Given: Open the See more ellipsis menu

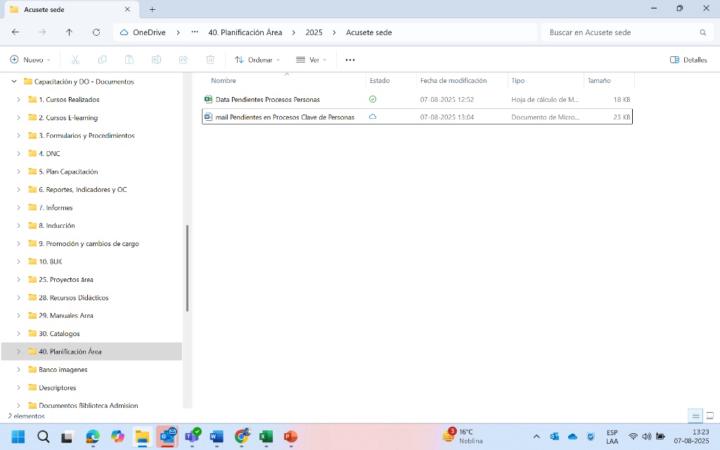Looking at the screenshot, I should pyautogui.click(x=350, y=60).
